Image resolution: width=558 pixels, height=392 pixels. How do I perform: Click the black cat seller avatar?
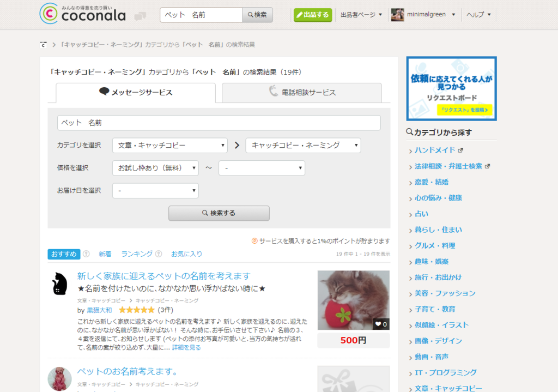click(x=59, y=284)
